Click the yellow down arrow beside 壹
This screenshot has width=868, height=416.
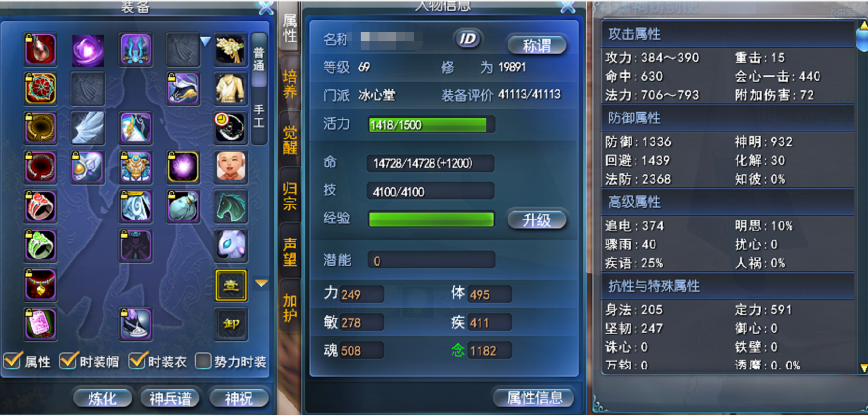[x=261, y=283]
